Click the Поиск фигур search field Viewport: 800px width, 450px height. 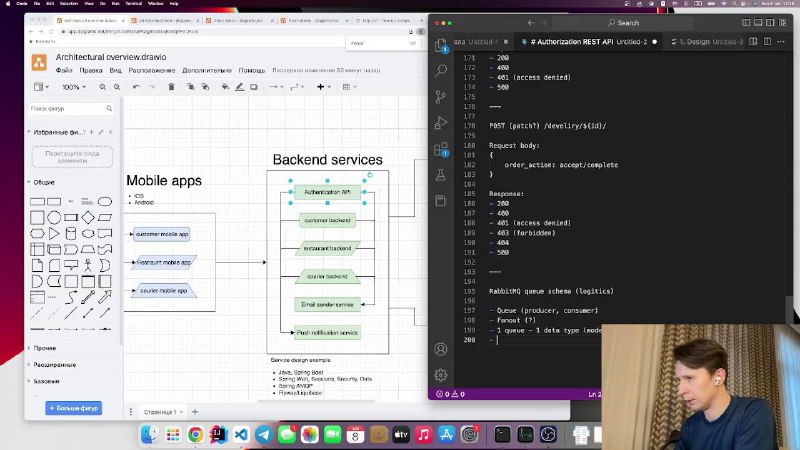pyautogui.click(x=71, y=108)
